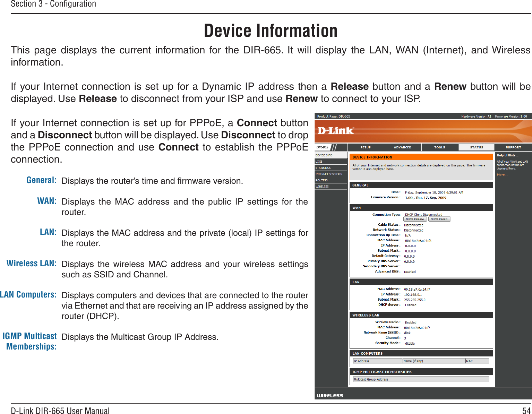Click the IP Address column header
Screen dimensions: 532x414
(377, 361)
